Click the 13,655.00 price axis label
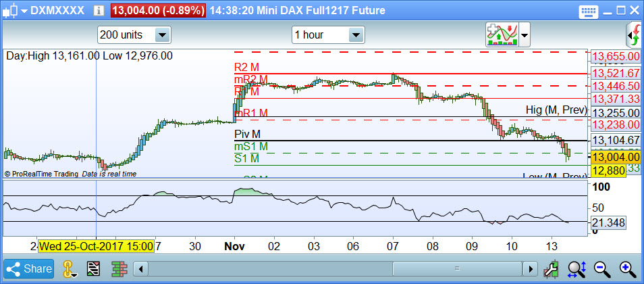The image size is (644, 284). point(617,56)
